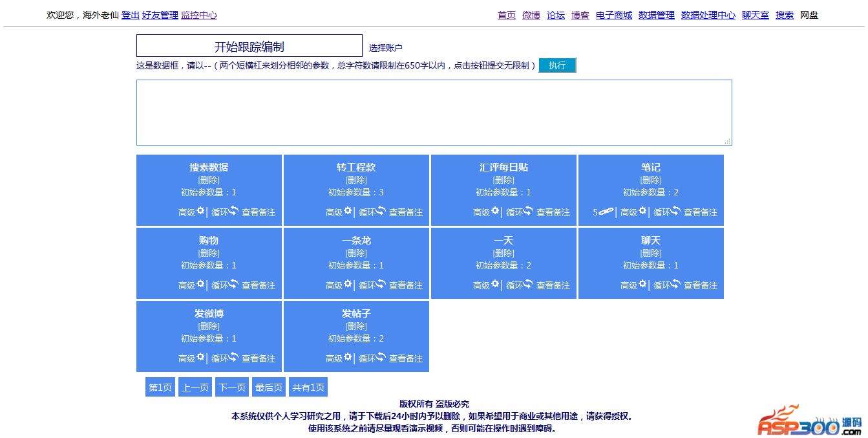Focus the 开始跟踪编制 input box
The height and width of the screenshot is (438, 868).
[x=249, y=46]
